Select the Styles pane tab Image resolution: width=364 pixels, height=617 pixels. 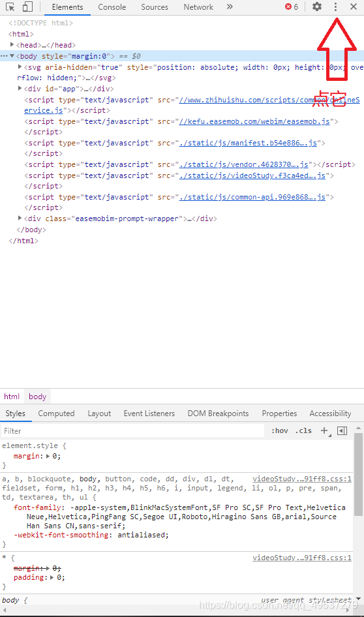pos(16,414)
